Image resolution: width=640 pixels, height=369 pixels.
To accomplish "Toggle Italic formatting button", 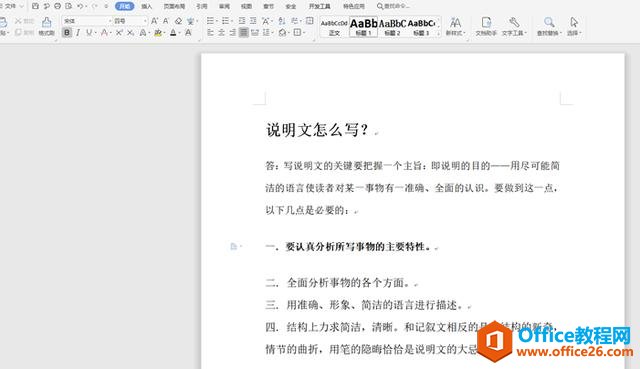I will pyautogui.click(x=78, y=33).
